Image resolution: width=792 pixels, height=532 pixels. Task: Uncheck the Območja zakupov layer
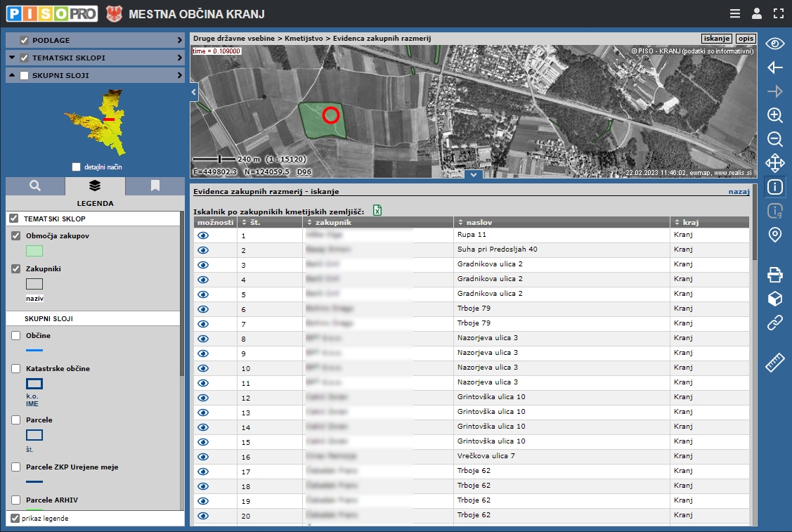[16, 236]
